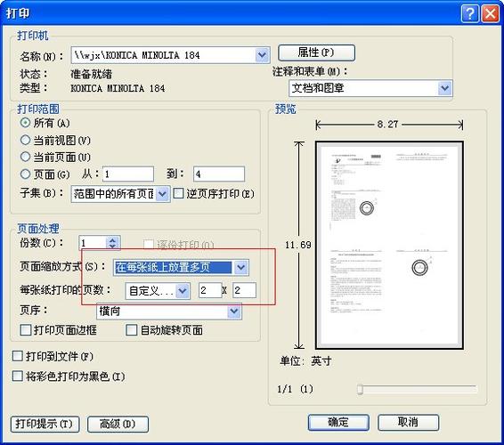This screenshot has height=445, width=504.
Task: Select the 页面 (G) radio option
Action: [25, 174]
